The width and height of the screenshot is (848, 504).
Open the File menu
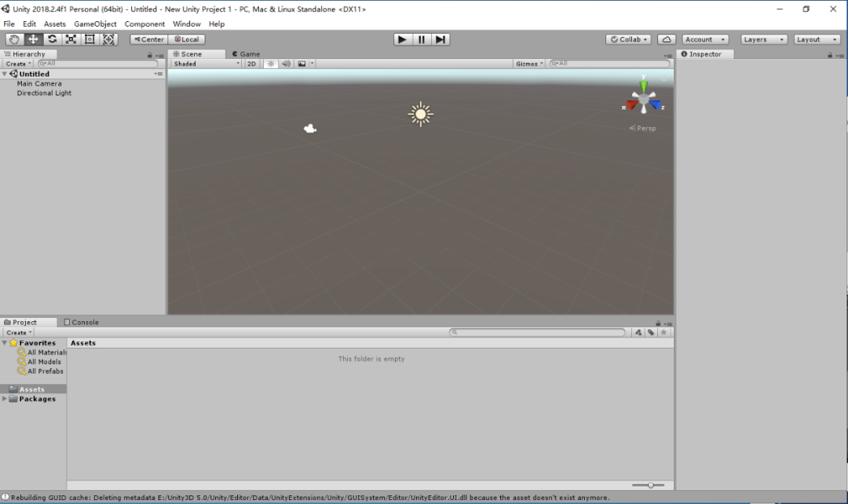coord(9,24)
